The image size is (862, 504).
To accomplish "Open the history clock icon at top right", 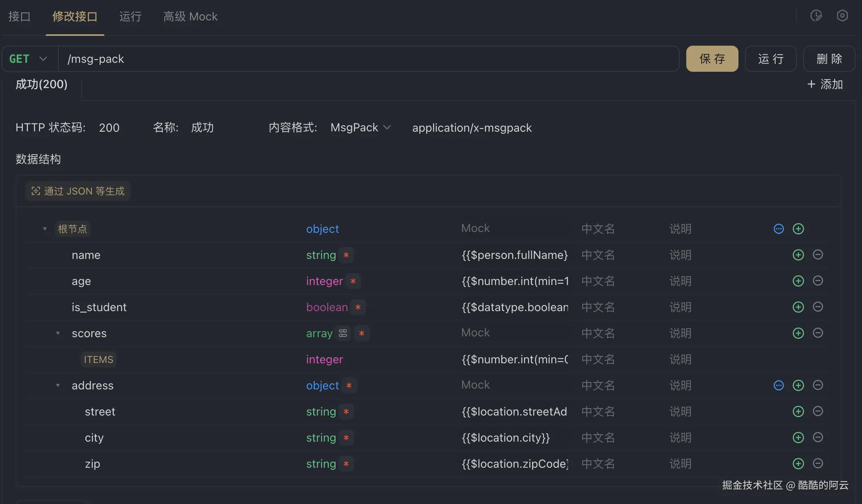I will [x=816, y=16].
